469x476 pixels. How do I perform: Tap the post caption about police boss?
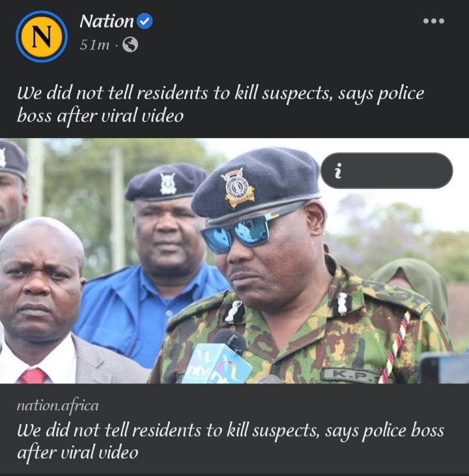point(220,104)
